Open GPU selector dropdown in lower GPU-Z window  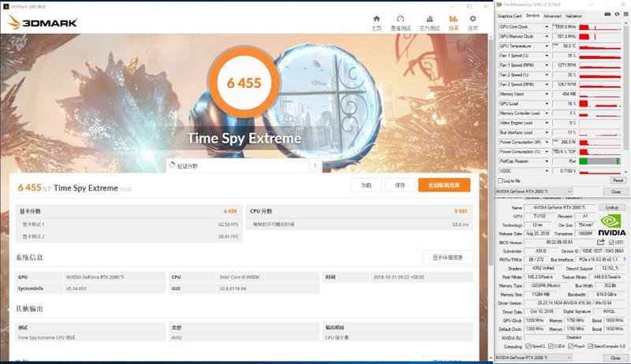point(534,358)
